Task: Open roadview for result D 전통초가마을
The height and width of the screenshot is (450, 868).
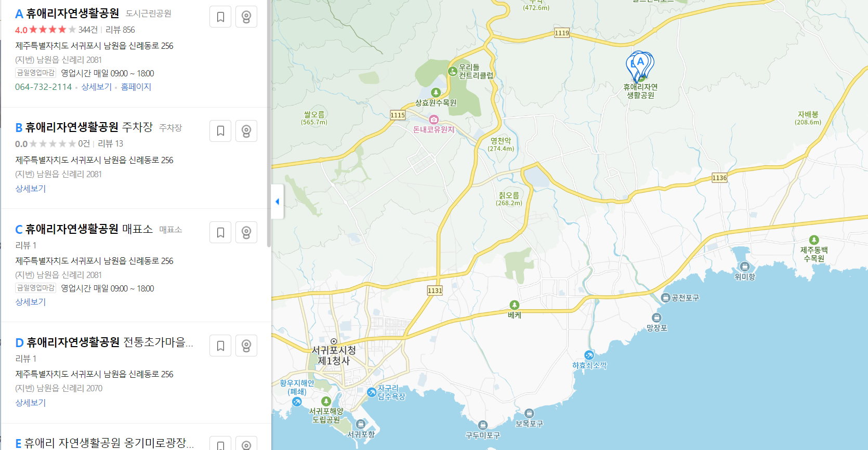Action: point(246,346)
